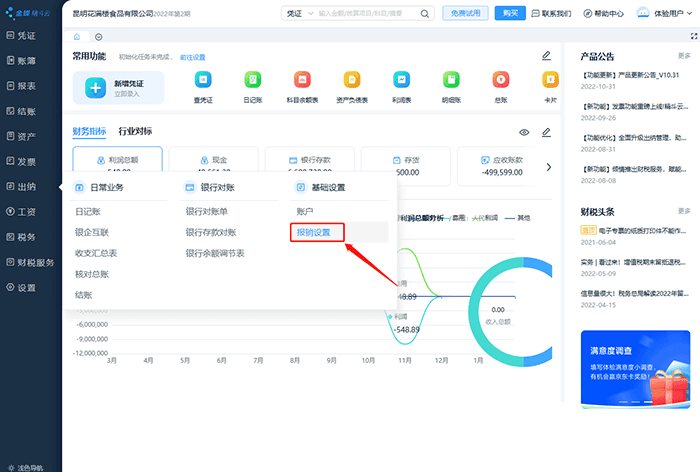Select 账户 under 基础设置
Image resolution: width=700 pixels, height=472 pixels.
[305, 211]
